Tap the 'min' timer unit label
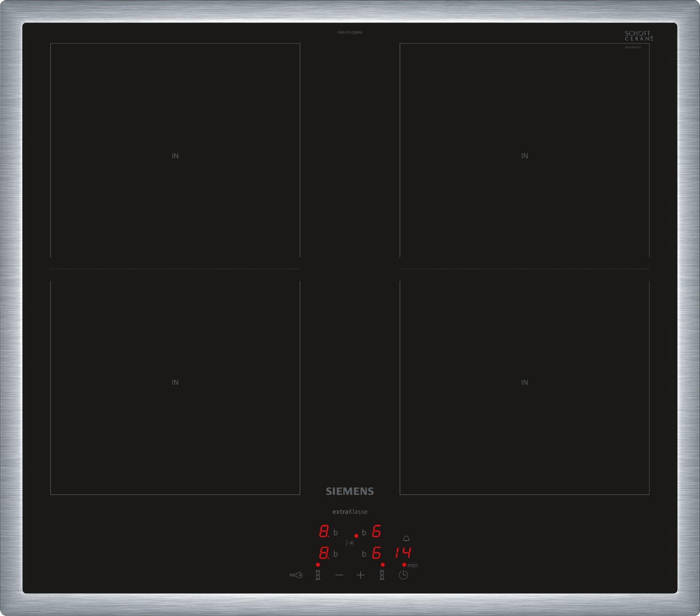This screenshot has width=700, height=616. tap(413, 565)
